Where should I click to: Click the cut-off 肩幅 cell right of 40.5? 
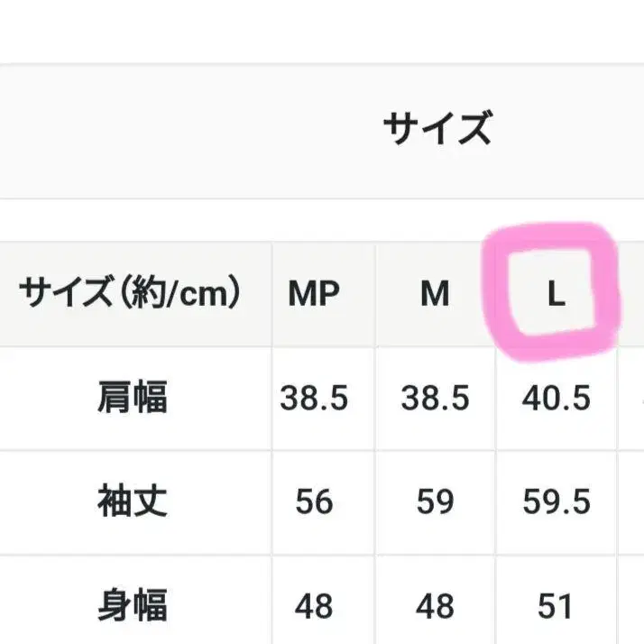(633, 398)
